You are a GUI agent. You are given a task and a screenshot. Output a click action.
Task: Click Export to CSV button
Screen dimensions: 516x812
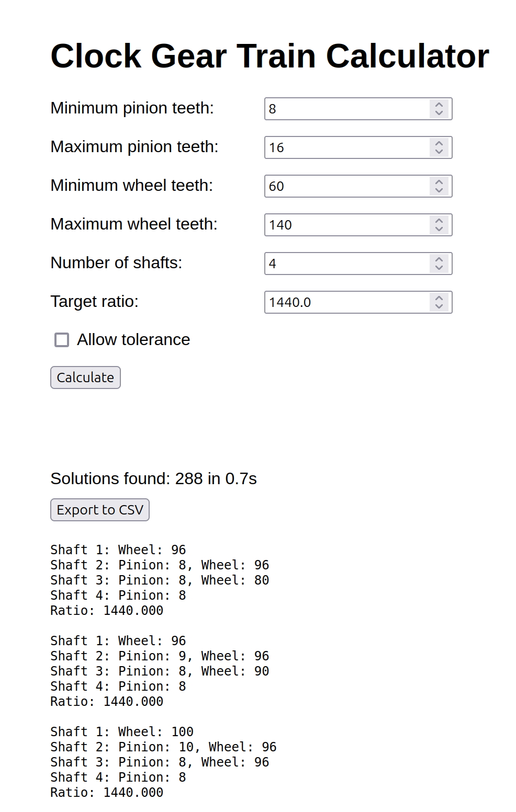pyautogui.click(x=100, y=510)
